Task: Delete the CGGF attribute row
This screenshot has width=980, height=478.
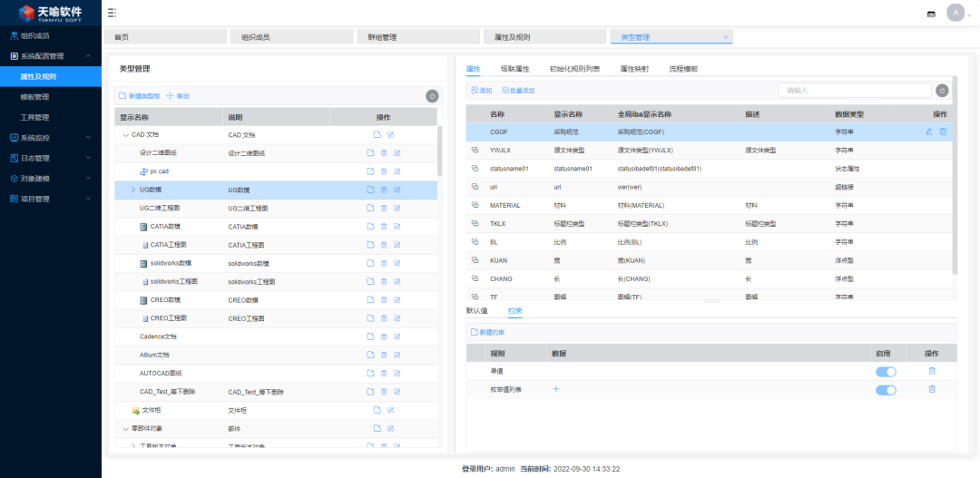Action: click(x=943, y=132)
